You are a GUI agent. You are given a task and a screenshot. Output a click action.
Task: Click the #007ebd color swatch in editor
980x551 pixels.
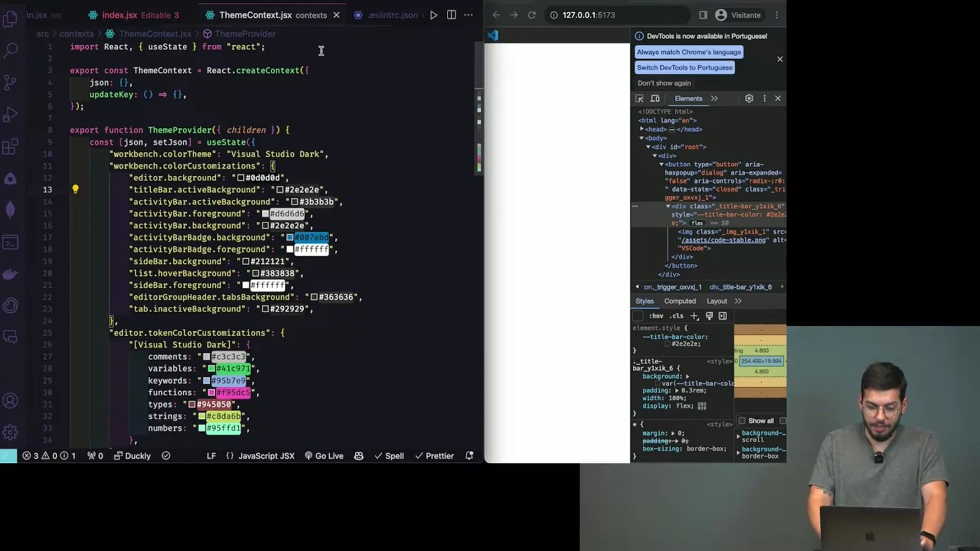coord(290,238)
